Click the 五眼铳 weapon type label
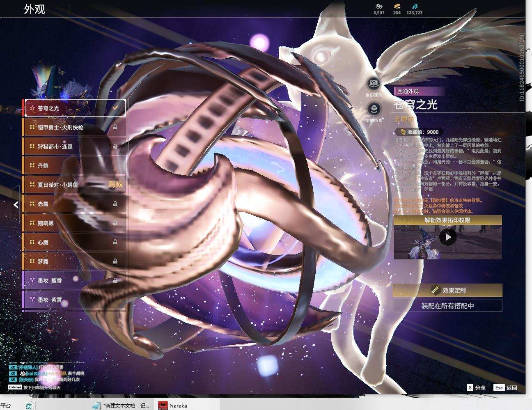532x410 pixels. (405, 119)
